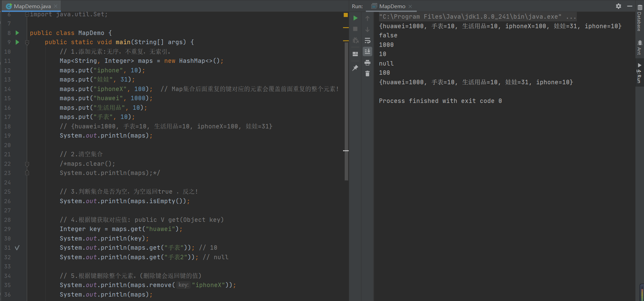644x301 pixels.
Task: Open the Run panel settings gear
Action: coord(619,6)
